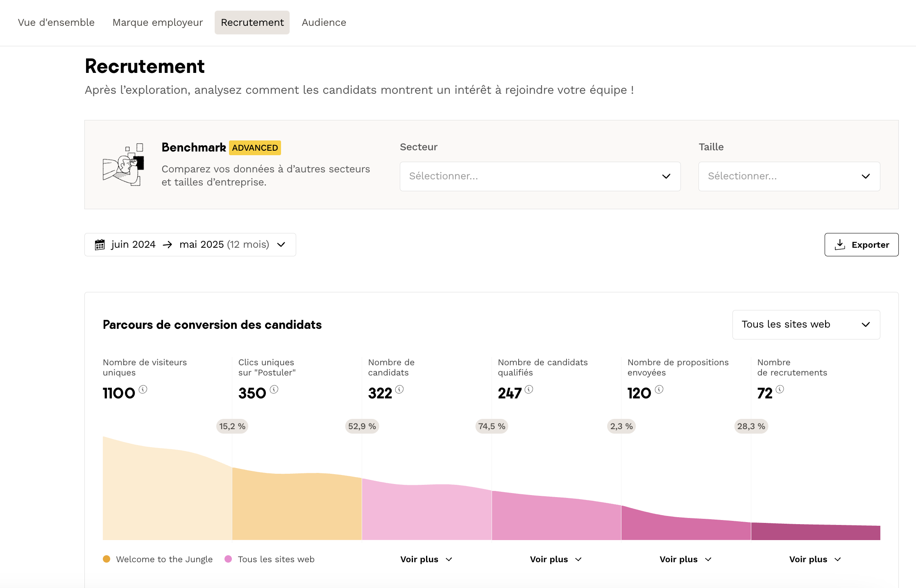This screenshot has width=916, height=588.
Task: Open the juin 2024 to mai 2025 date range
Action: pos(190,245)
